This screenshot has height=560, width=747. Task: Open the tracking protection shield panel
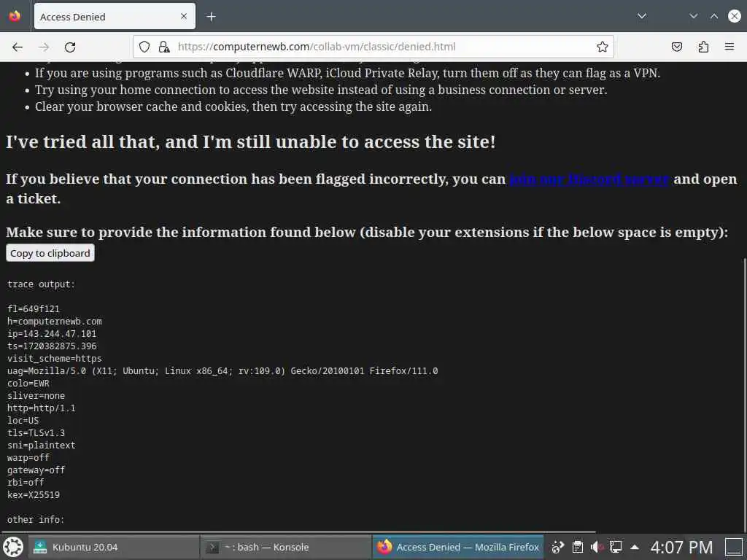pos(144,47)
